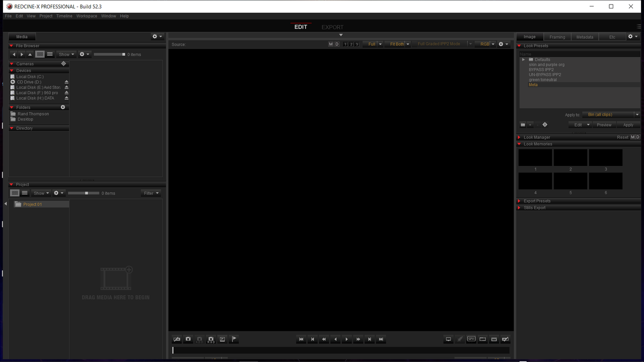Click the fast-forward button
Viewport: 644px width, 362px height.
point(358,339)
